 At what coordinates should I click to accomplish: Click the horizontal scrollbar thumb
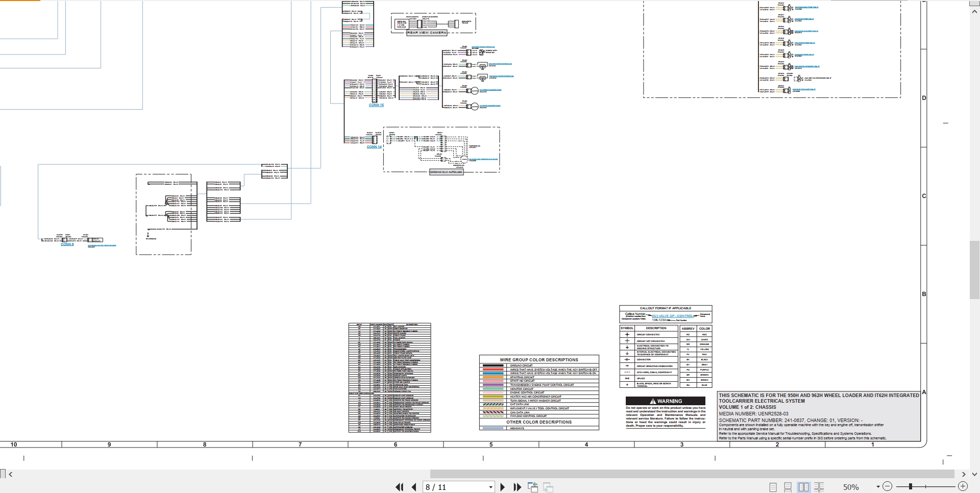click(692, 474)
